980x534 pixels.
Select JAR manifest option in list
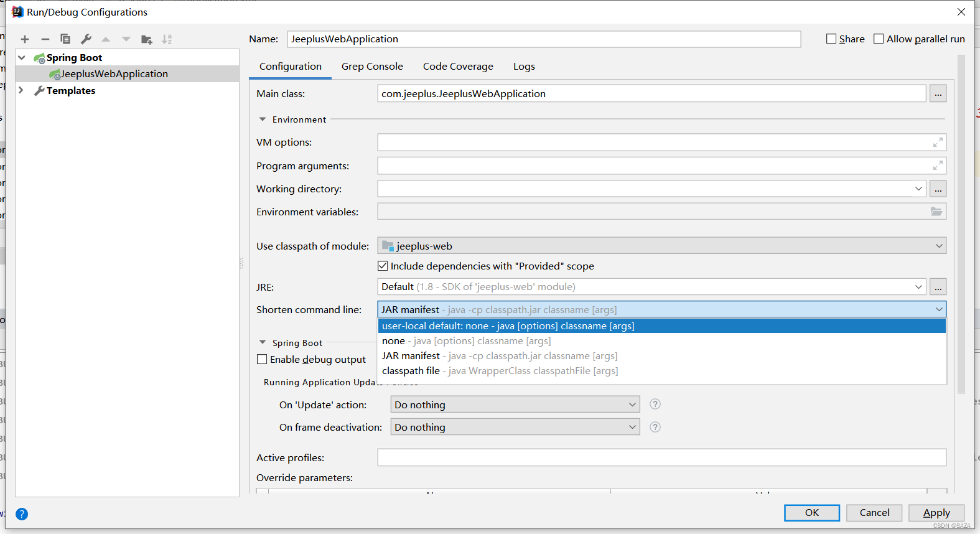[662, 355]
